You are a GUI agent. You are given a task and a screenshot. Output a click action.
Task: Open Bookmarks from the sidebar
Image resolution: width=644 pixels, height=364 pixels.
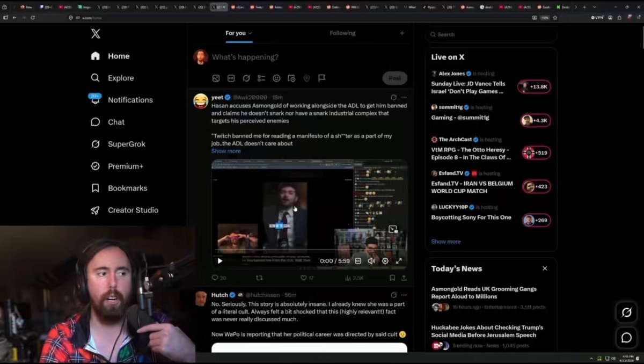tap(119, 188)
